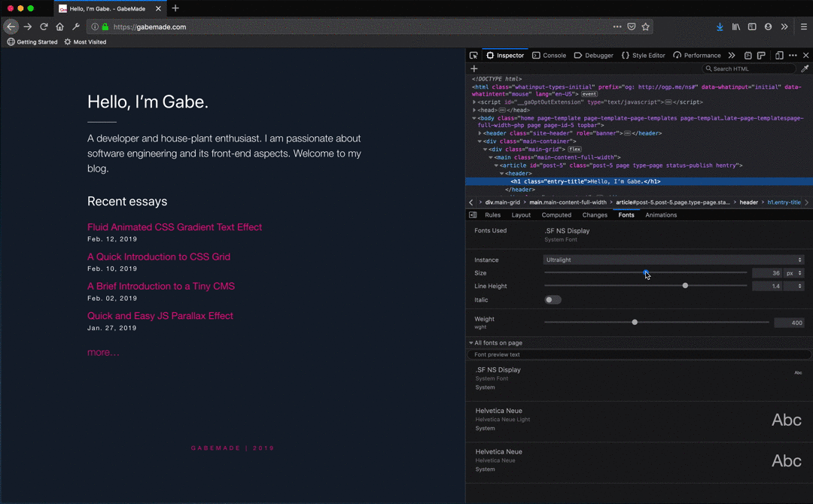Go to the browser home page
Screen dimensions: 813x504
[59, 26]
